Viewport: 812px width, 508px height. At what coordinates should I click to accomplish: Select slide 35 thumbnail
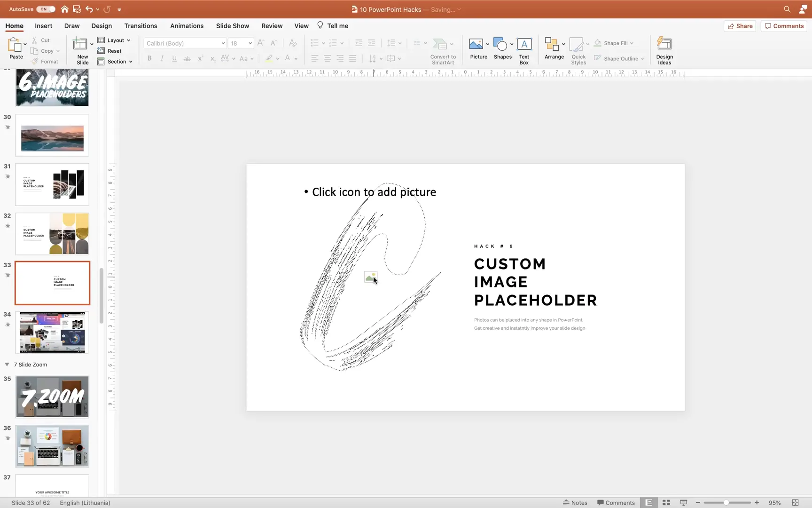(52, 397)
